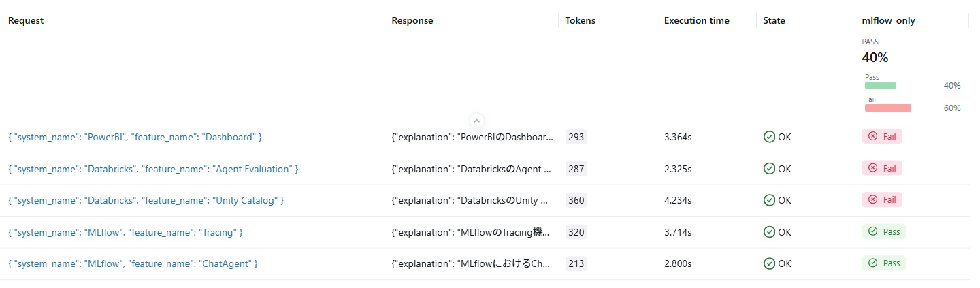Open the PowerBI Dashboard request link

(x=135, y=137)
